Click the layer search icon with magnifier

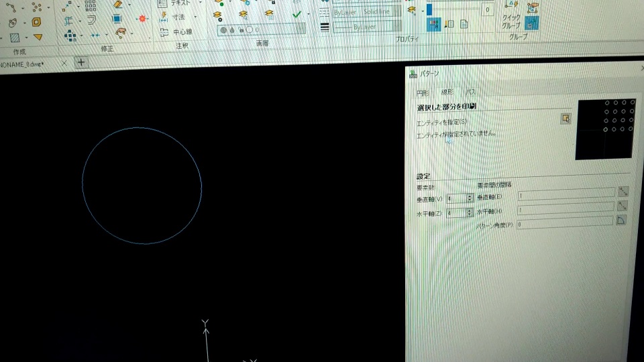point(243,15)
